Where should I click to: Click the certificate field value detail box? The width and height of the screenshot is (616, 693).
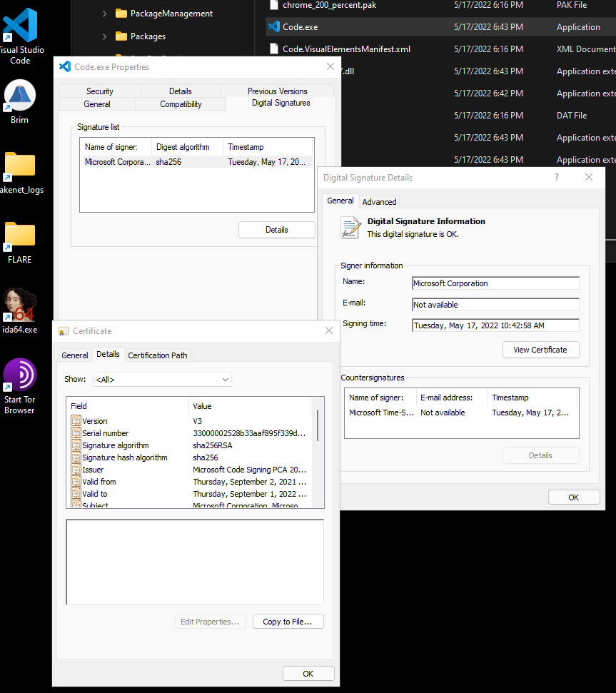click(x=195, y=562)
